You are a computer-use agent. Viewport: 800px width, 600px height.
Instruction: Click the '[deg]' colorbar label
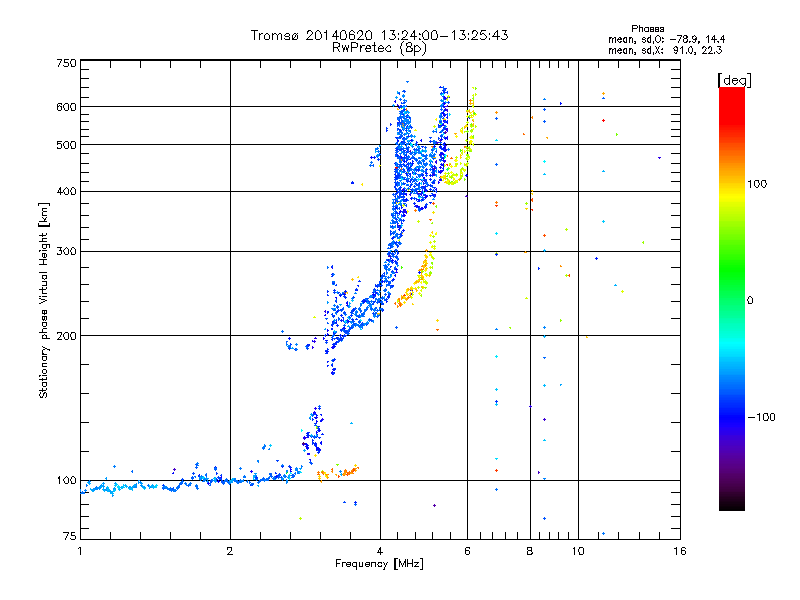[734, 81]
